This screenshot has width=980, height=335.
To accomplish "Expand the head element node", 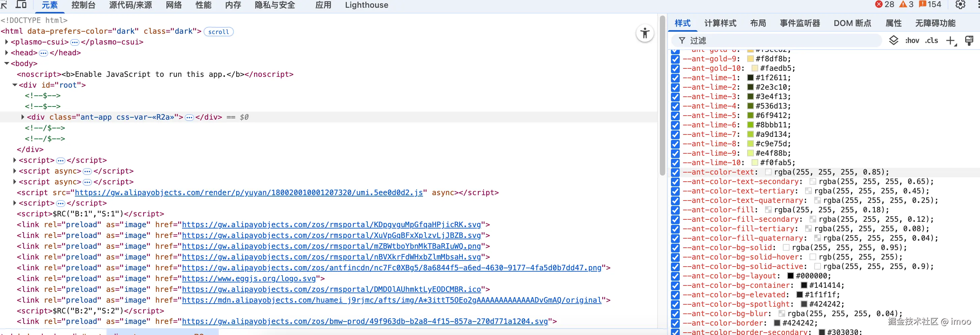I will (6, 53).
